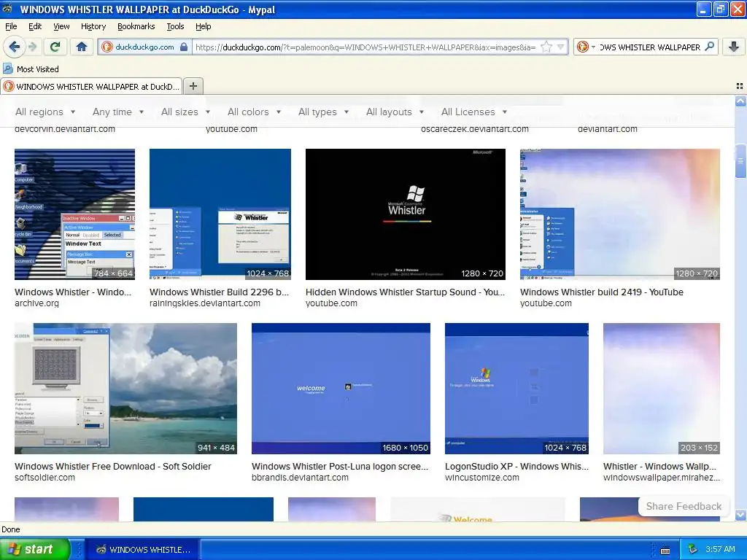
Task: Open 'Windows Whistler build 2419 - YouTube' title
Action: [x=602, y=292]
